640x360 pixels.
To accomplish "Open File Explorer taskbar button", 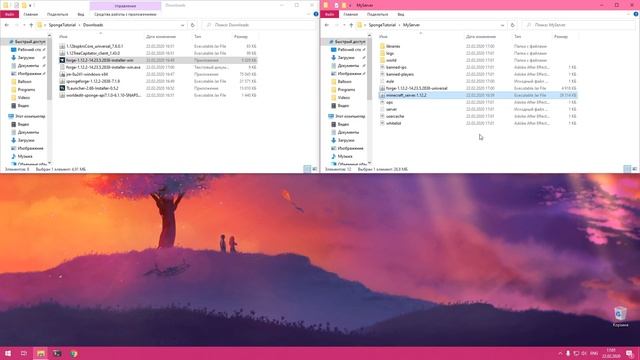I will [40, 353].
